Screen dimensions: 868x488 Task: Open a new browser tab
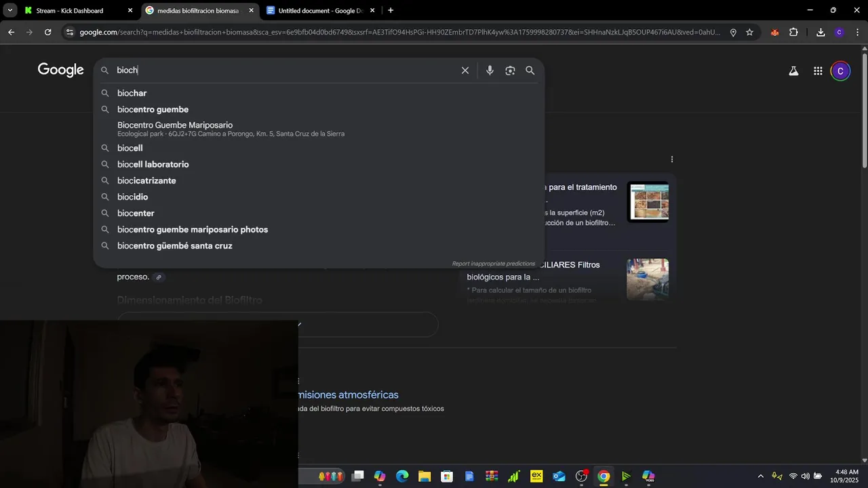click(391, 10)
